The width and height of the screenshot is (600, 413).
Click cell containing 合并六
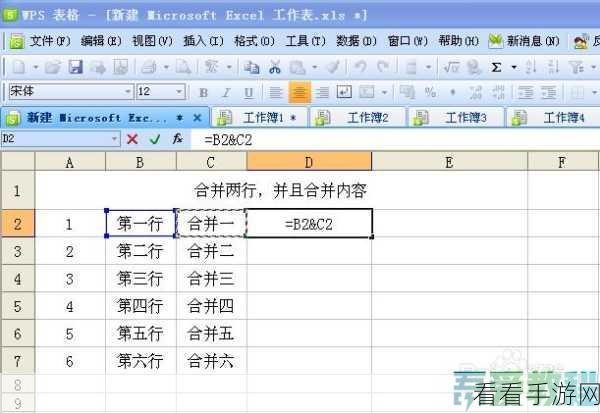(x=211, y=361)
